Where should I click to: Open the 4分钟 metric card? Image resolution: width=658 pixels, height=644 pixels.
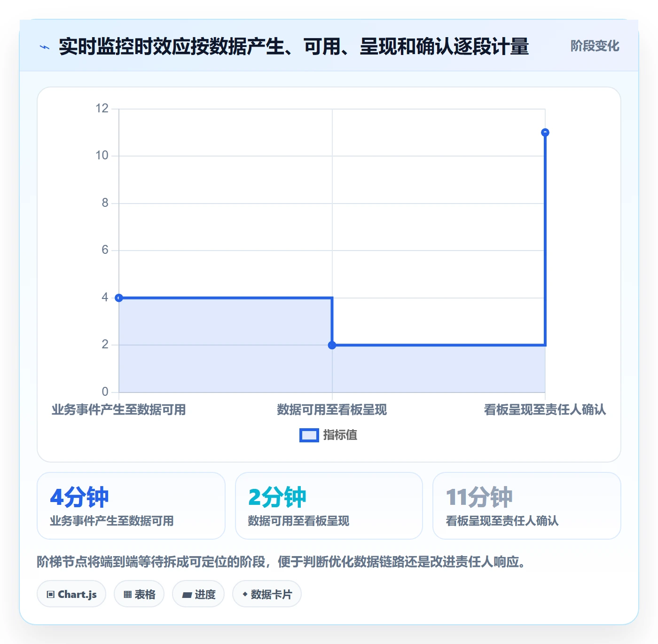pyautogui.click(x=131, y=506)
